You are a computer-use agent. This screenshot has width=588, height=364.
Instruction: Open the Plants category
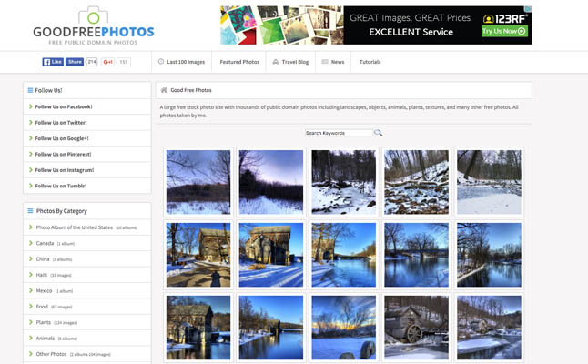44,322
